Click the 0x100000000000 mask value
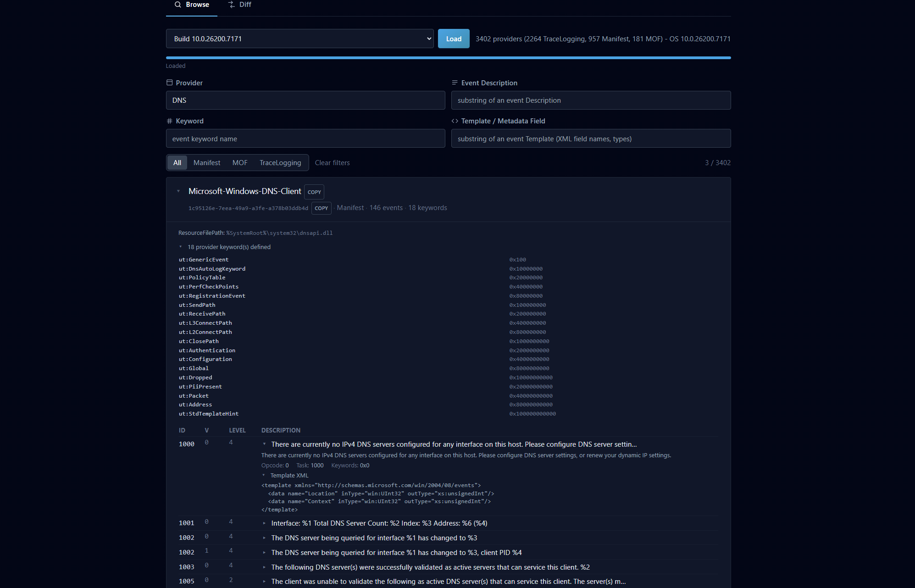Image resolution: width=915 pixels, height=588 pixels. [x=532, y=414]
